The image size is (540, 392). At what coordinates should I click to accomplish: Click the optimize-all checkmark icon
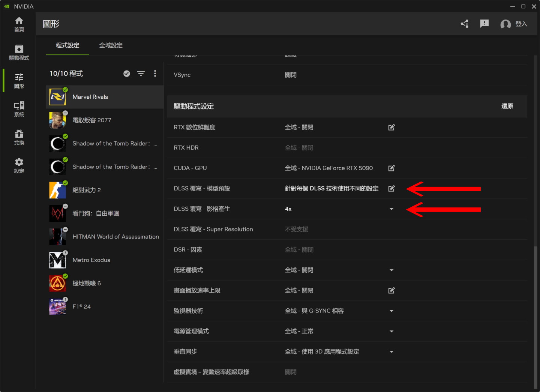click(x=127, y=74)
